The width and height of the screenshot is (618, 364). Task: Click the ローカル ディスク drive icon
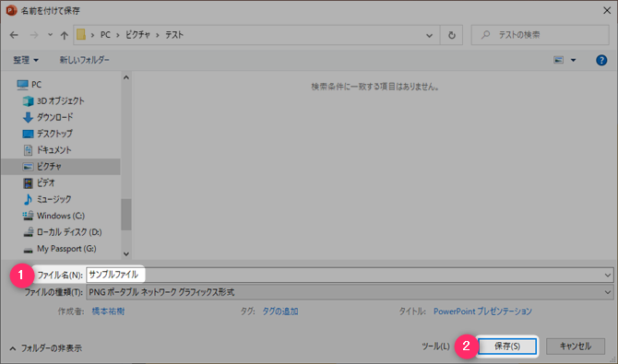[x=29, y=232]
